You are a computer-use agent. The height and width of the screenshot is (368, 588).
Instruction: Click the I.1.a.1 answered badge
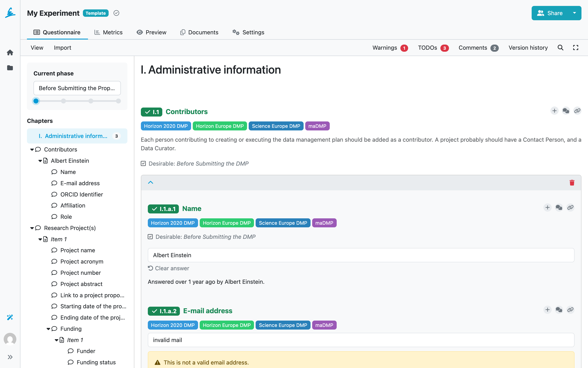click(163, 209)
